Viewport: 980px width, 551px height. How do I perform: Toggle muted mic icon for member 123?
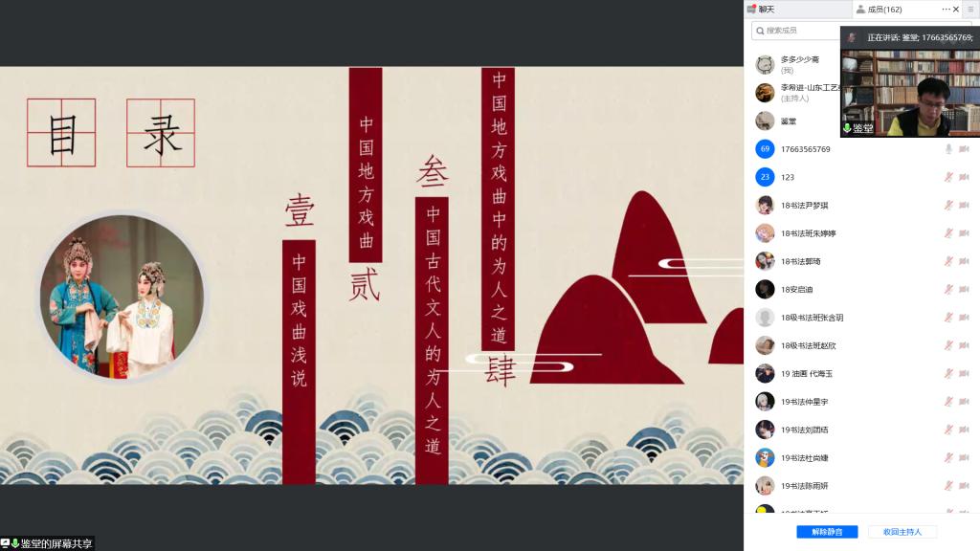[x=948, y=177]
